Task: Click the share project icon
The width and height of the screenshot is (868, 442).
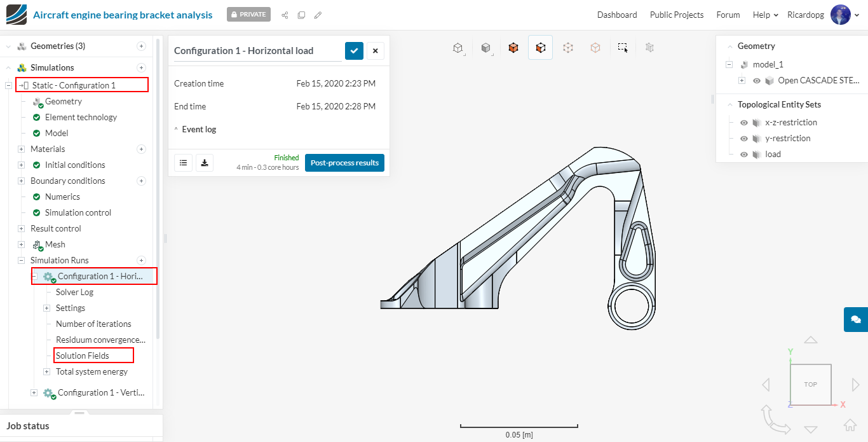Action: click(x=285, y=15)
